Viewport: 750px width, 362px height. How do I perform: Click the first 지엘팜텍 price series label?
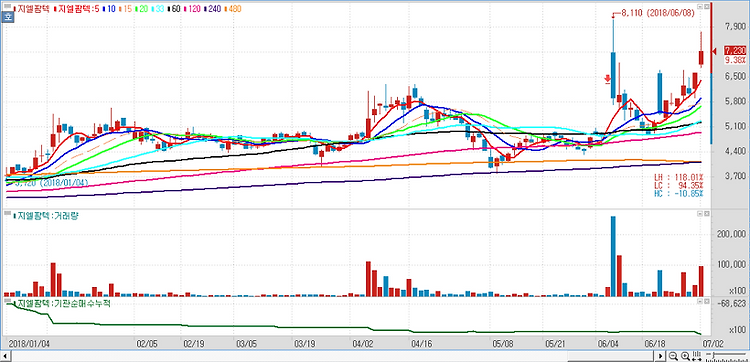tap(32, 9)
